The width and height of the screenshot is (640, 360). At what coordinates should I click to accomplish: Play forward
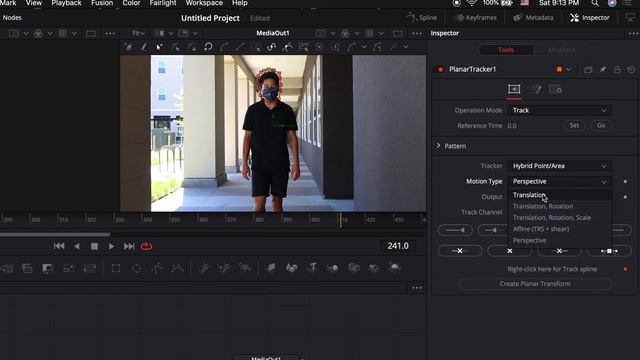111,246
